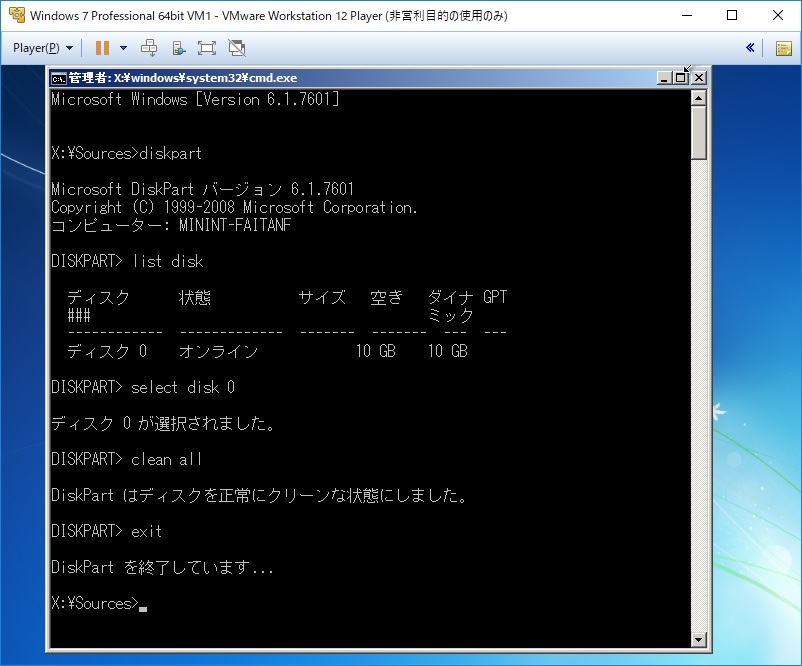
Task: Click the 'clean all' command text
Action: (x=167, y=459)
